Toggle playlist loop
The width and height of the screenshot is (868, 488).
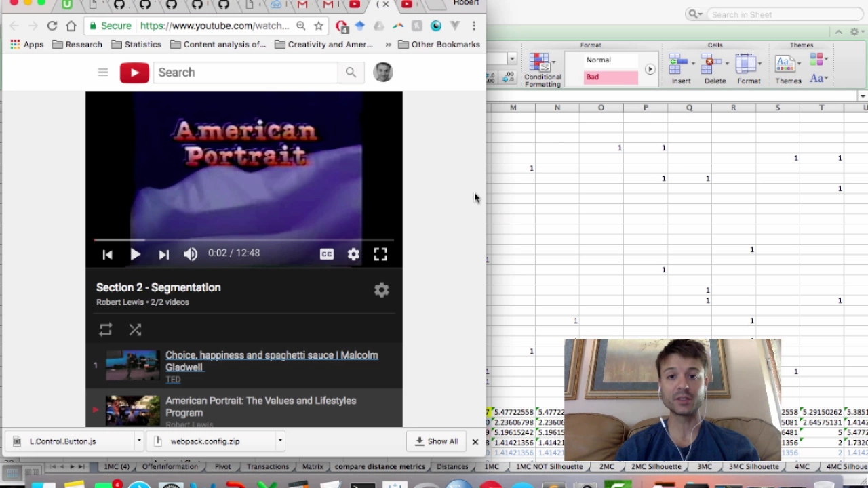[x=105, y=330]
